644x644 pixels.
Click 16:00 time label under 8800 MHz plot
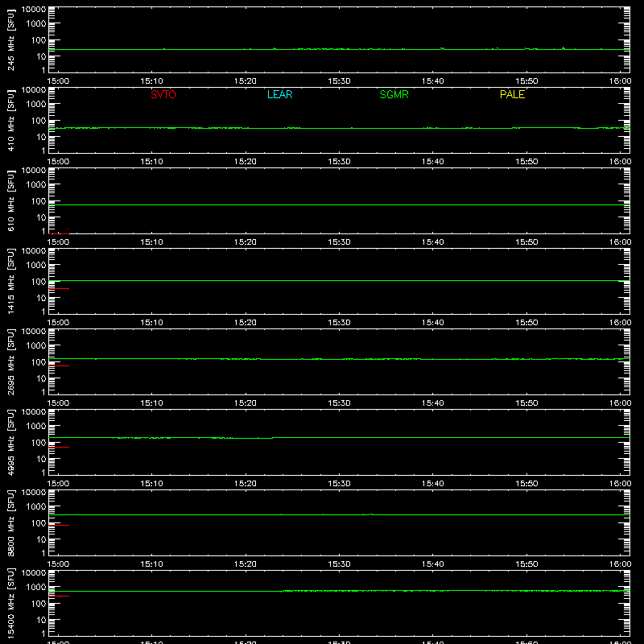(x=620, y=564)
